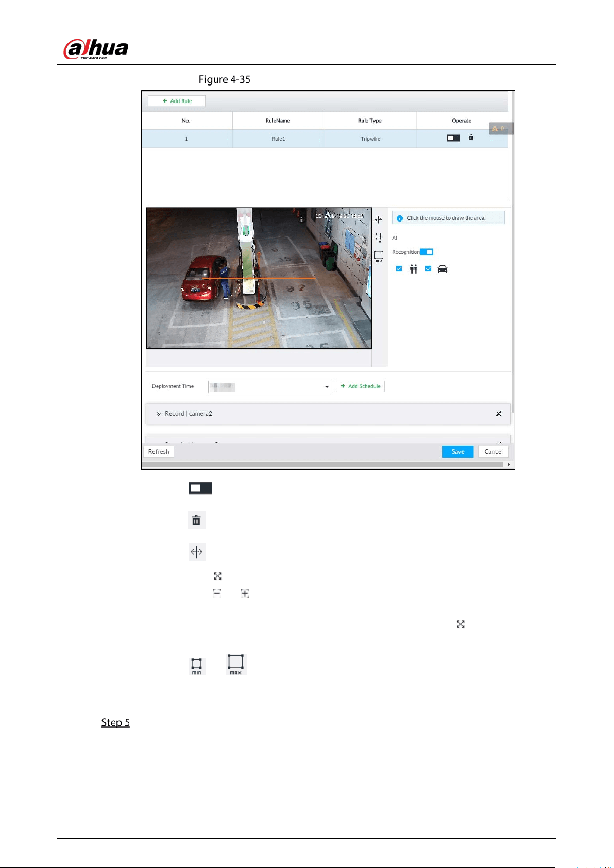Click the Figure 4-35 caption
This screenshot has width=614, height=868.
225,79
